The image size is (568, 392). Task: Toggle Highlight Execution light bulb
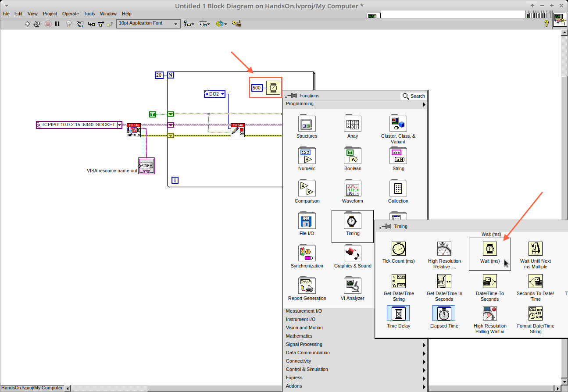69,24
